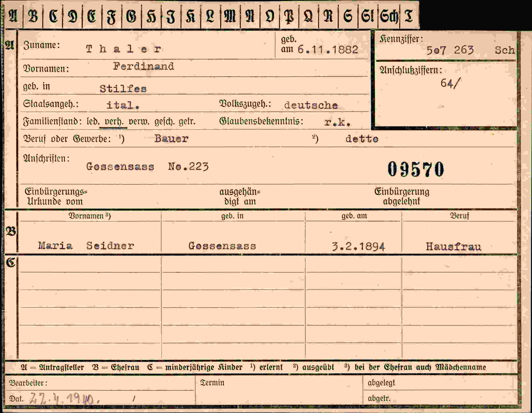Click the legend text 'A = Antragsteller'
Screen dimensions: 532x413
tap(52, 367)
